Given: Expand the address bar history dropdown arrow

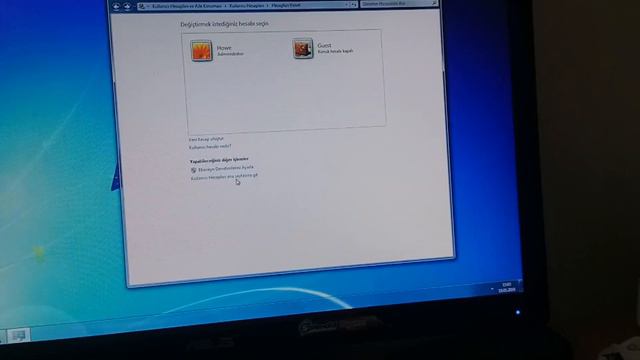Looking at the screenshot, I should [346, 4].
